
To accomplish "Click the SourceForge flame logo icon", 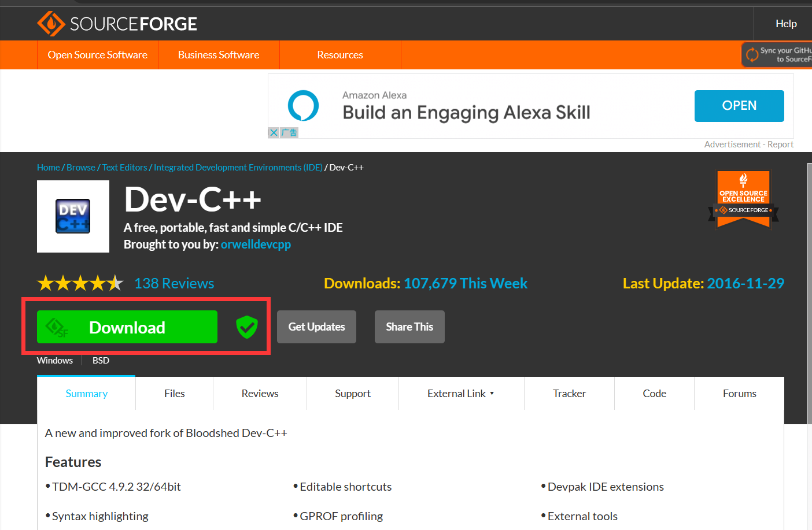I will point(51,24).
